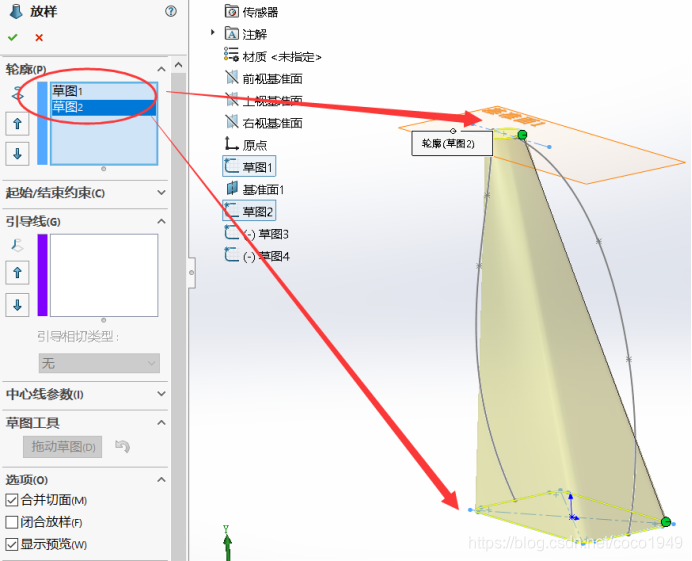Collapse the 轮廓(P) section
This screenshot has width=692, height=561.
[162, 69]
